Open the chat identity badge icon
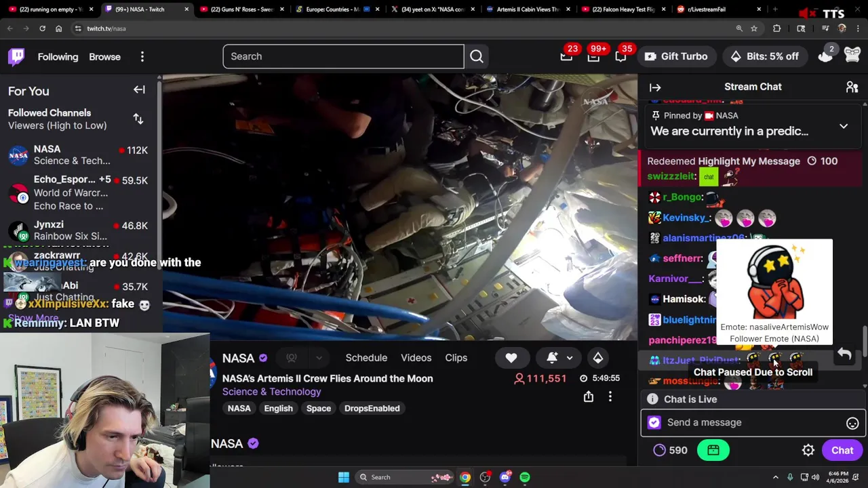 point(654,422)
